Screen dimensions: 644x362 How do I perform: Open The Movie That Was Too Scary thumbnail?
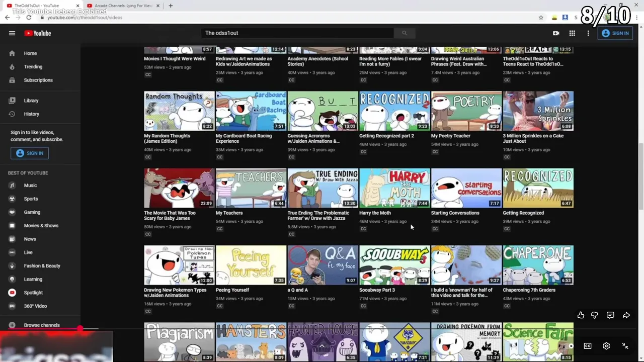point(179,188)
